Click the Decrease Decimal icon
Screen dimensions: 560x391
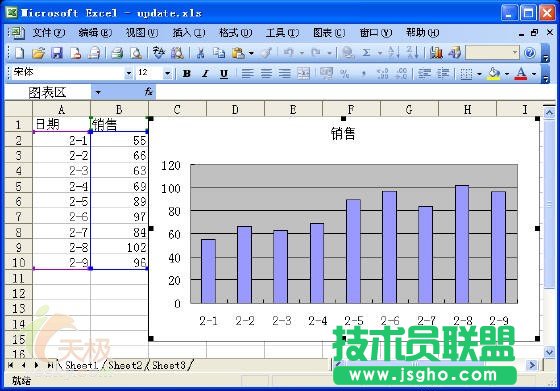(401, 74)
